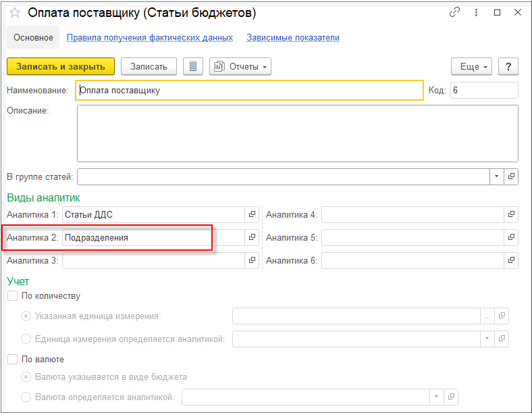Click into the Описание text area
Image resolution: width=532 pixels, height=413 pixels.
tap(297, 132)
